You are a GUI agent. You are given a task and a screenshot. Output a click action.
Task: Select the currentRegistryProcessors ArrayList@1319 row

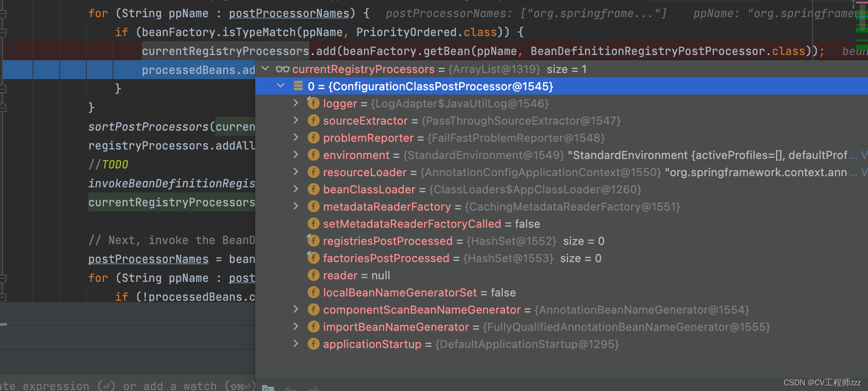561,69
